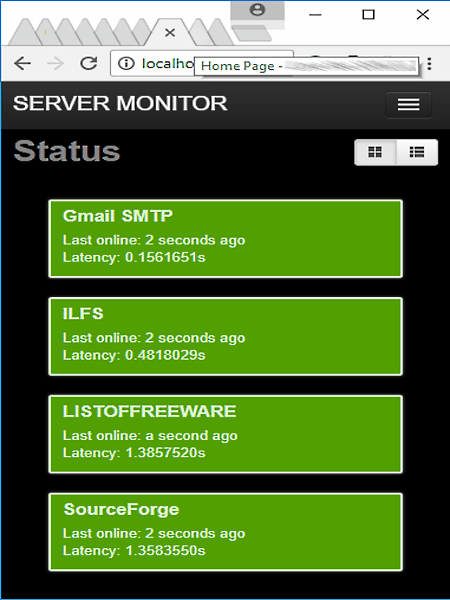The height and width of the screenshot is (600, 450).
Task: View site information icon in address bar
Action: pyautogui.click(x=126, y=64)
